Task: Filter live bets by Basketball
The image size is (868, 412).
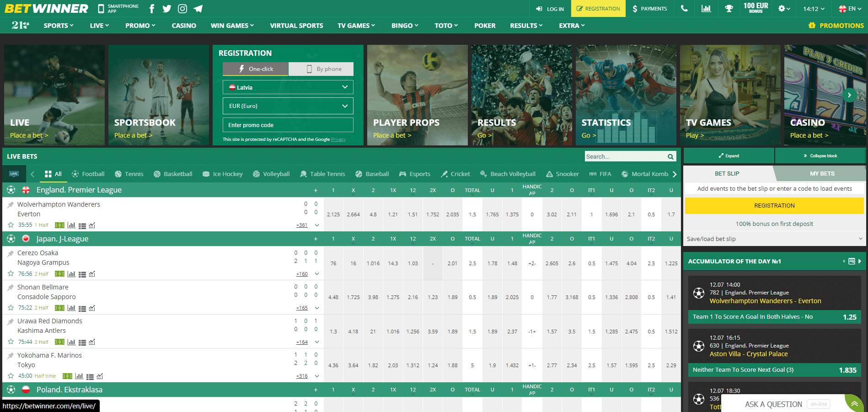Action: pos(173,174)
